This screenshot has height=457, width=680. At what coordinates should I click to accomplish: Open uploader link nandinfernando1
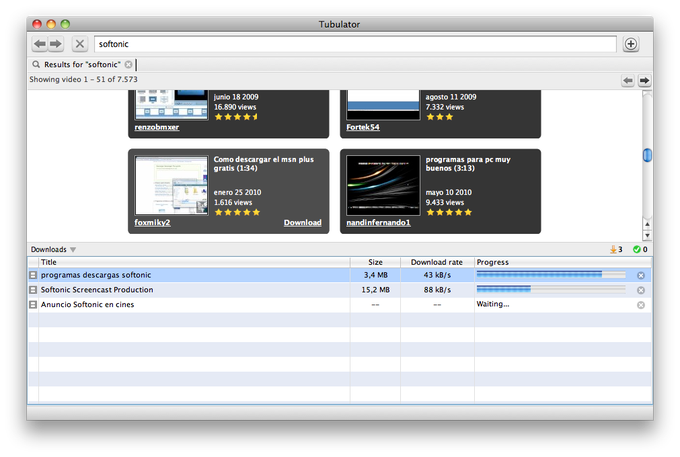pos(378,222)
